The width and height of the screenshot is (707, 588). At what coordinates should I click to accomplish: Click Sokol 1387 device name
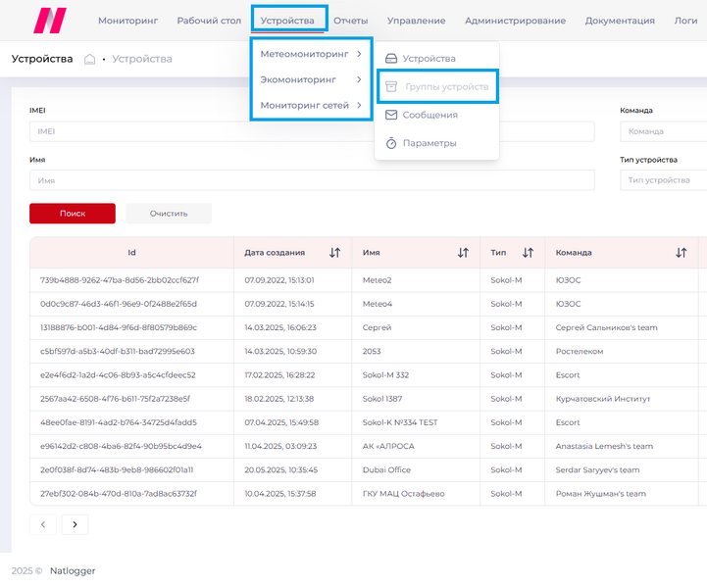click(x=382, y=399)
